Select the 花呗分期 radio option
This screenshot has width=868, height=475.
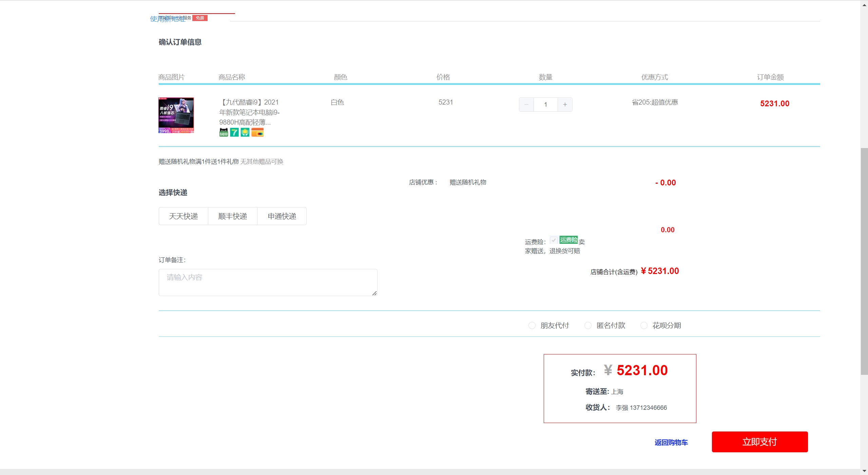pyautogui.click(x=644, y=326)
